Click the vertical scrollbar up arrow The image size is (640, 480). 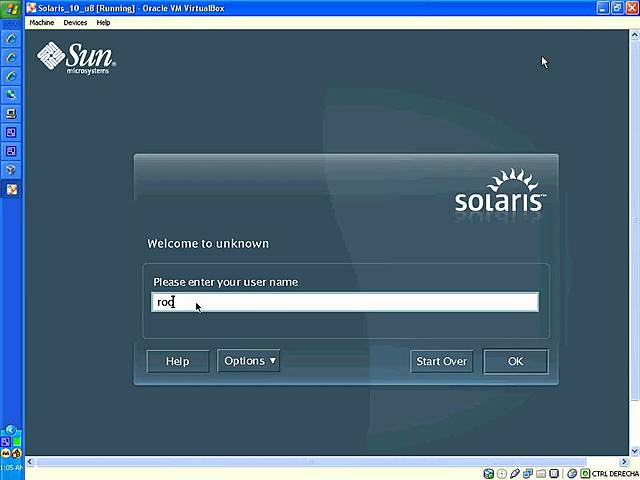pyautogui.click(x=634, y=35)
